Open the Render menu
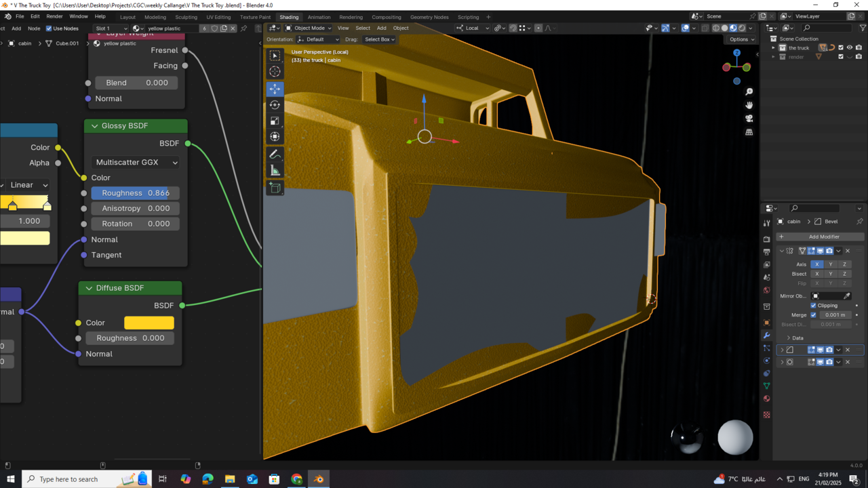This screenshot has width=868, height=488. [54, 16]
